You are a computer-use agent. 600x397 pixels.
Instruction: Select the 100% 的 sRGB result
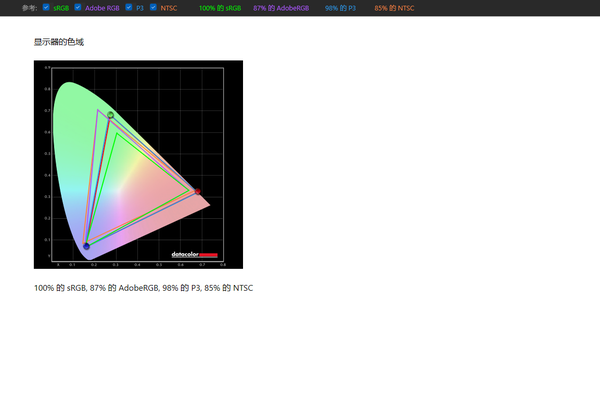220,8
